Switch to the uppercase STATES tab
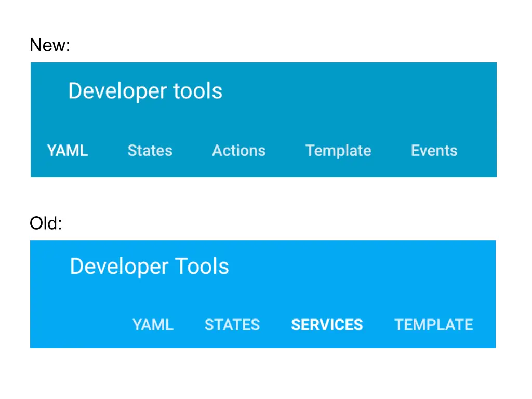This screenshot has height=399, width=532. pos(232,325)
